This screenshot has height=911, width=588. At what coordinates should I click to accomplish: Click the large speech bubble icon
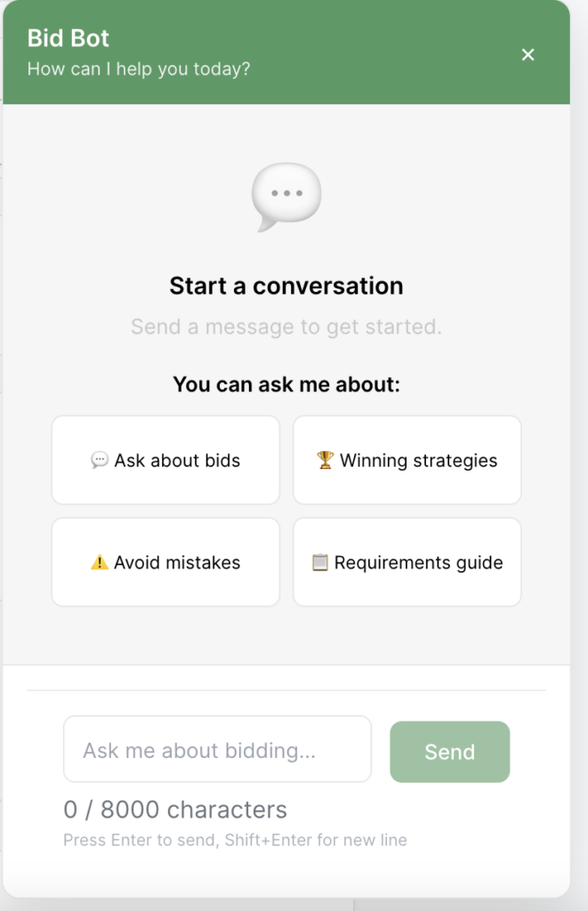click(x=286, y=197)
